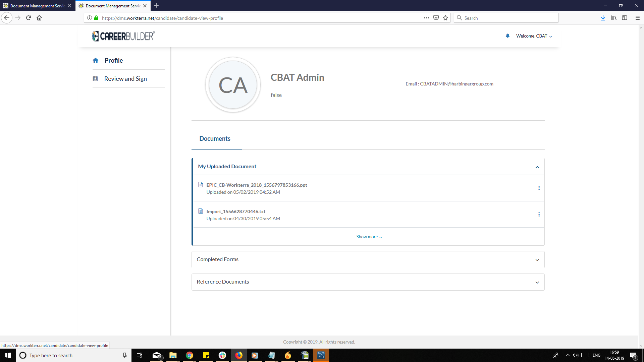Image resolution: width=644 pixels, height=362 pixels.
Task: Click the browser forward arrow
Action: click(18, 18)
